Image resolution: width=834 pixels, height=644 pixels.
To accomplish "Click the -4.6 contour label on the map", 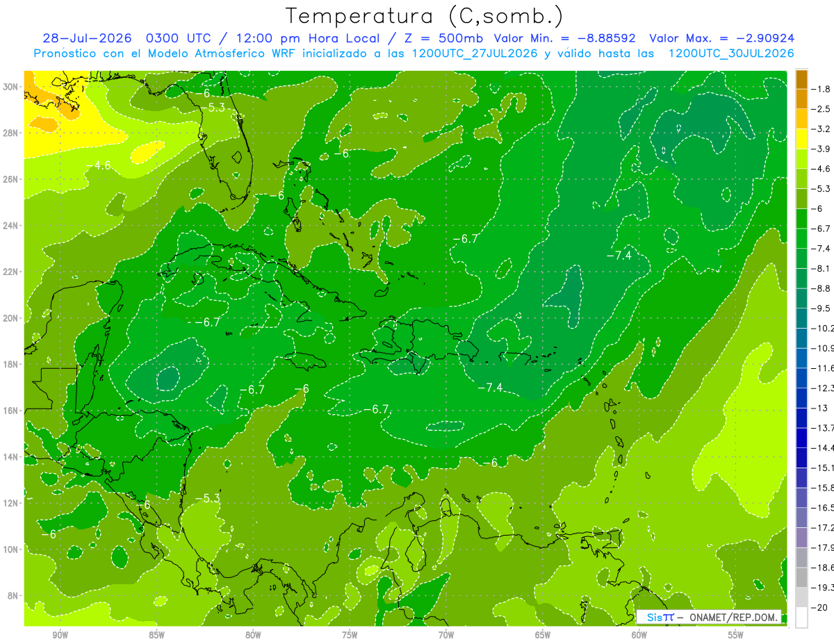I will point(99,165).
